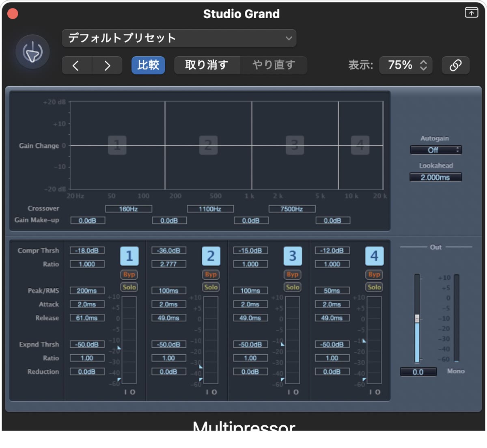Bypass band 1 with Byp
The width and height of the screenshot is (487, 448).
tap(129, 274)
